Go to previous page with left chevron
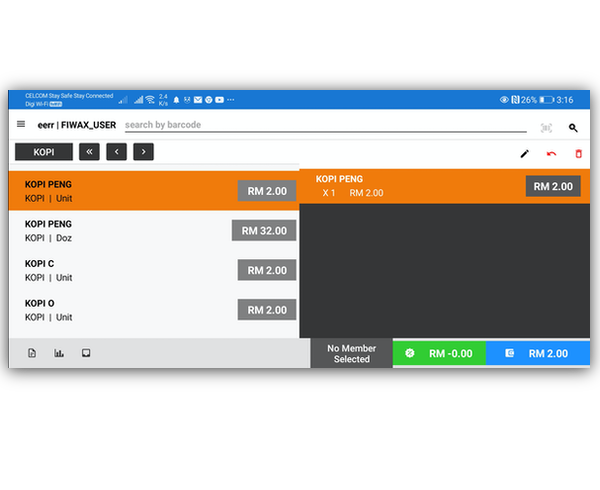 click(116, 152)
